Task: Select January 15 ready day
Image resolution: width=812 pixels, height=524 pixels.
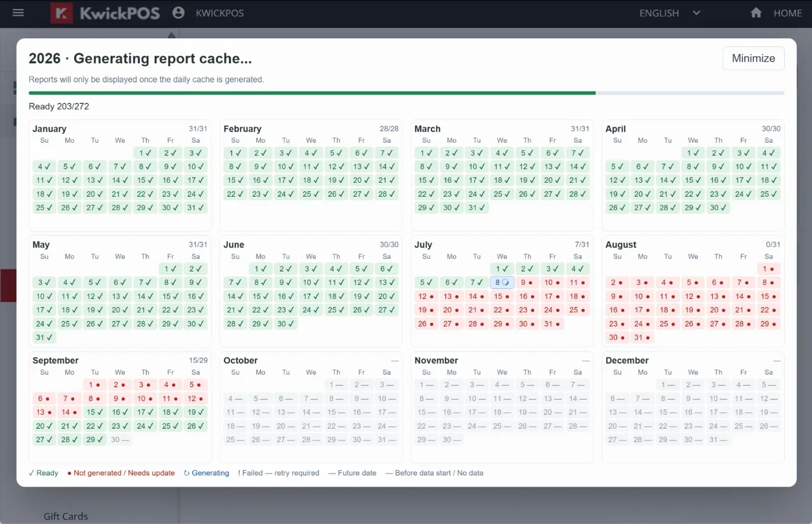Action: point(145,180)
